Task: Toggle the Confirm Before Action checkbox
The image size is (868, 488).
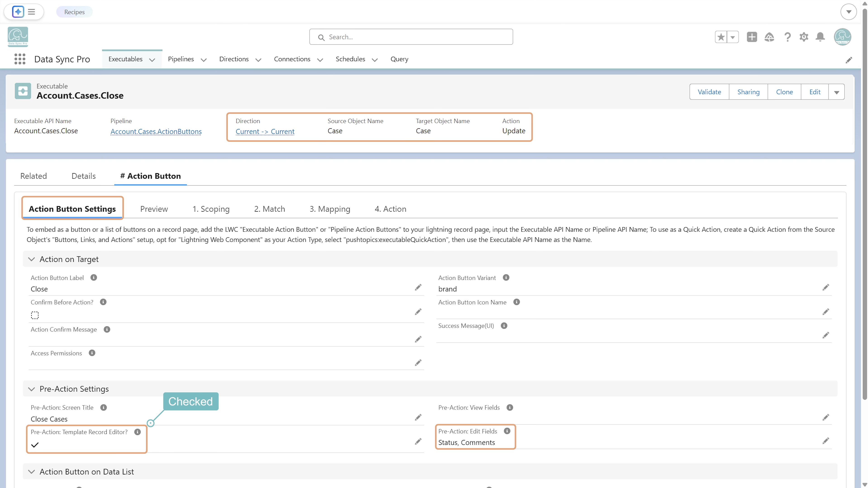Action: tap(35, 315)
